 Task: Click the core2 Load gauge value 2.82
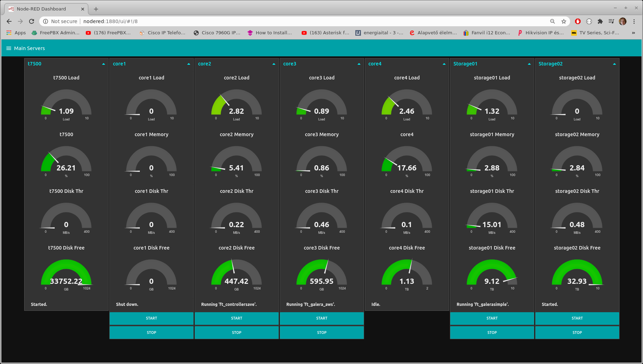[x=237, y=111]
